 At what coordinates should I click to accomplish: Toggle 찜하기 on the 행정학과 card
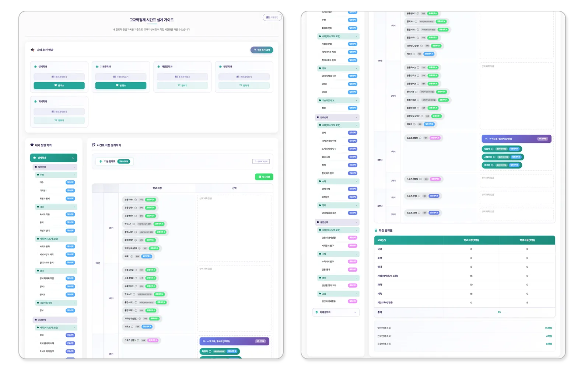(244, 86)
